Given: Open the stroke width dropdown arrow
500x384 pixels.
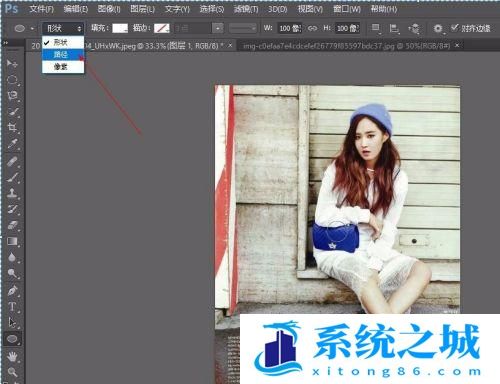Looking at the screenshot, I should [x=217, y=28].
